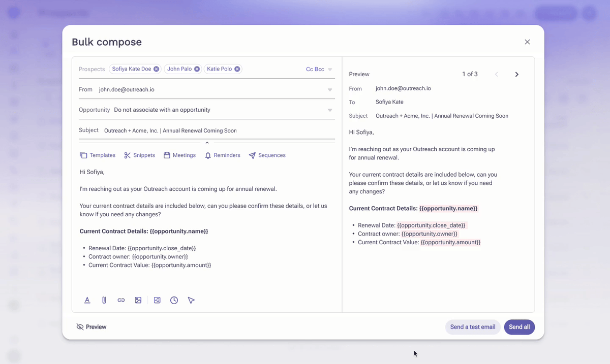Open the From address dropdown
The image size is (610, 364).
click(330, 90)
